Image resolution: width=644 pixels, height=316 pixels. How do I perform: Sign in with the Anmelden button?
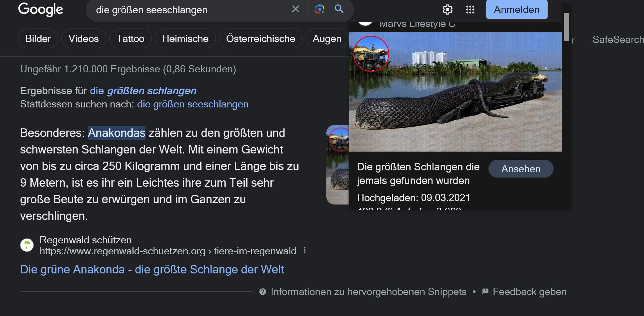517,9
